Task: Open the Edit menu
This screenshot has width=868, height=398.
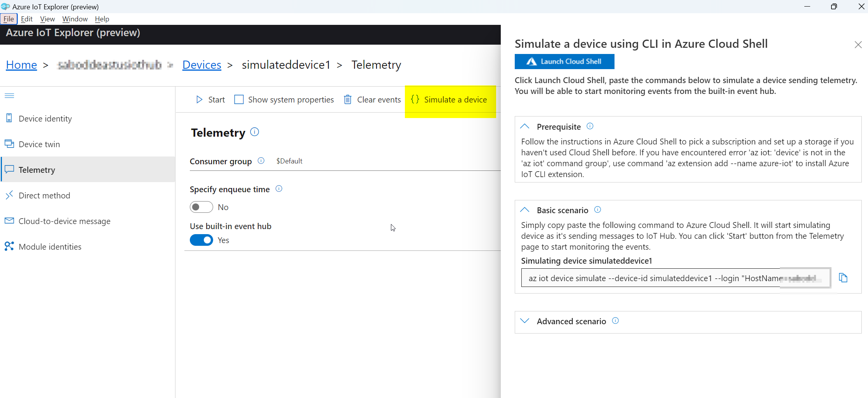Action: pyautogui.click(x=27, y=19)
